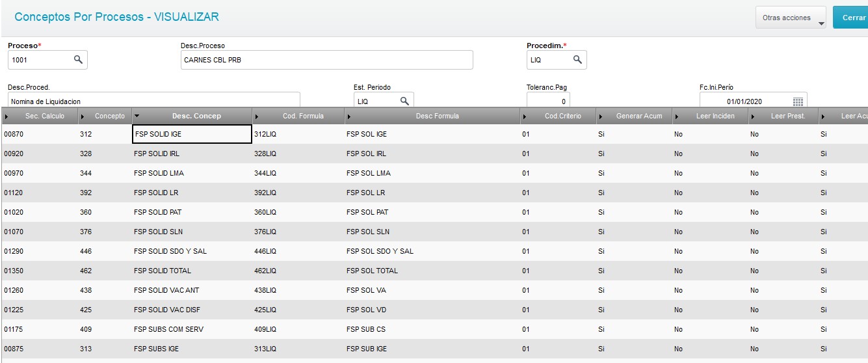Select the row FSP SOLID VAC DISF
The width and height of the screenshot is (868, 363).
[434, 310]
